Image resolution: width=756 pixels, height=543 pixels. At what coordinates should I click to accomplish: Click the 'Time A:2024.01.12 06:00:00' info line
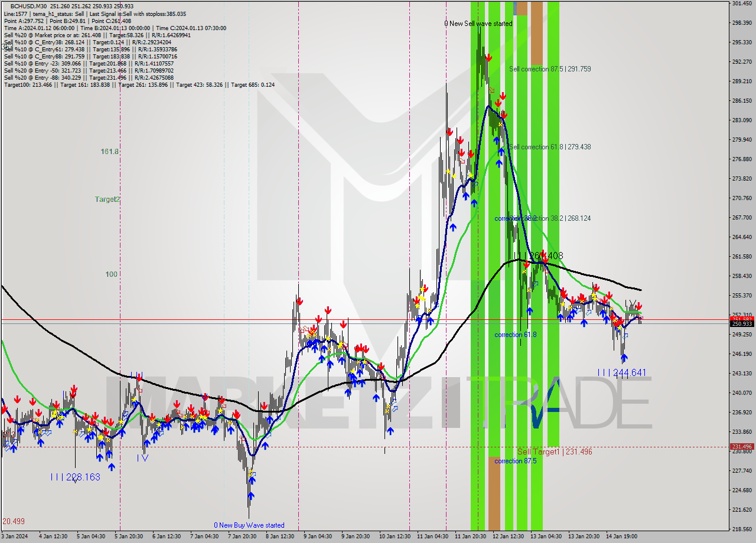[115, 28]
